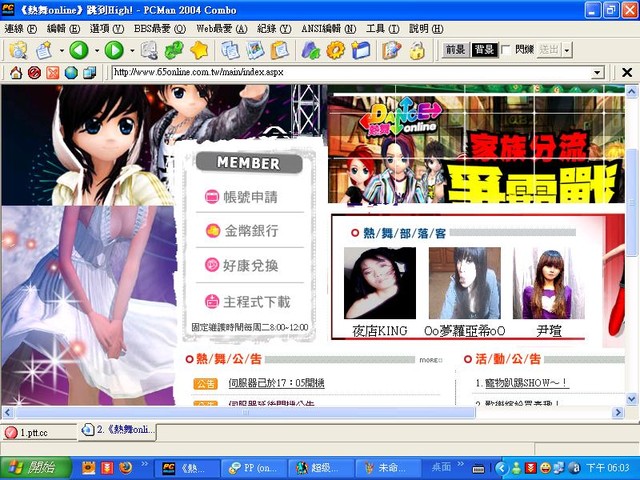
Task: Click the green Forward arrow button
Action: click(x=114, y=51)
